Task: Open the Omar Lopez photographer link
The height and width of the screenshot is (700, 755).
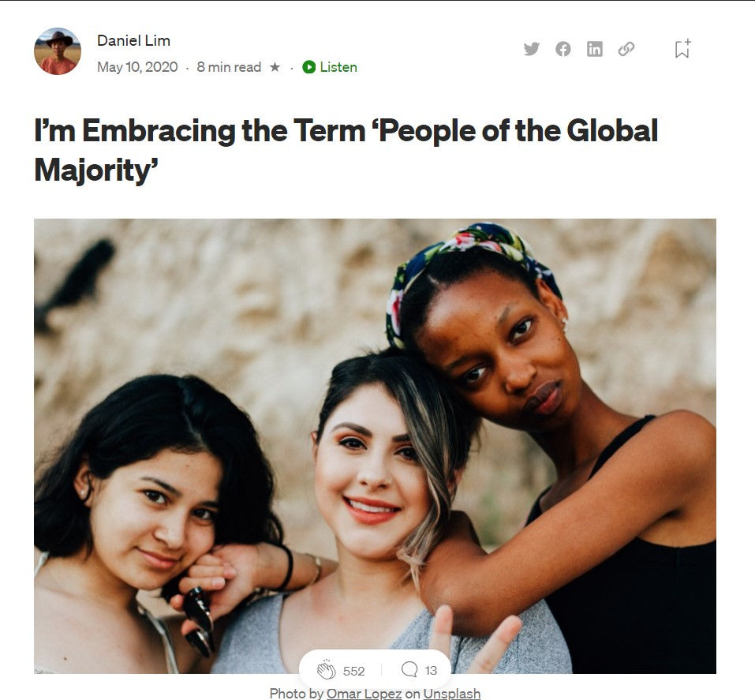Action: [364, 693]
